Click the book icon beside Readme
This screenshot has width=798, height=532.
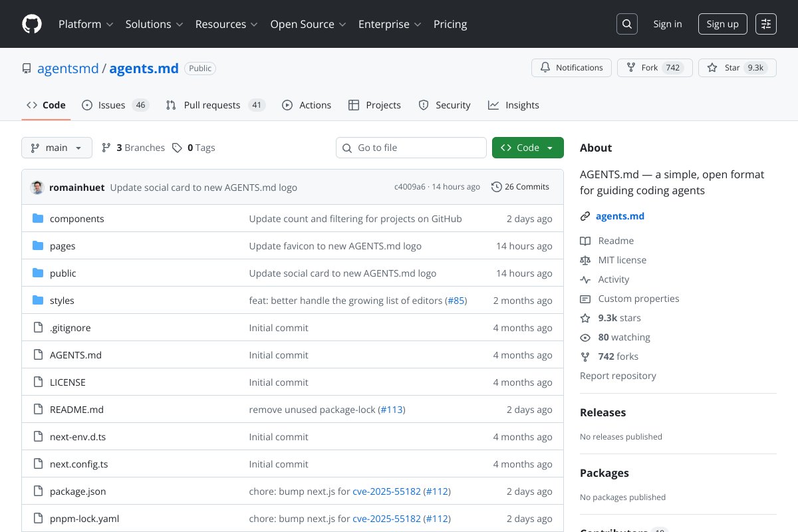585,241
